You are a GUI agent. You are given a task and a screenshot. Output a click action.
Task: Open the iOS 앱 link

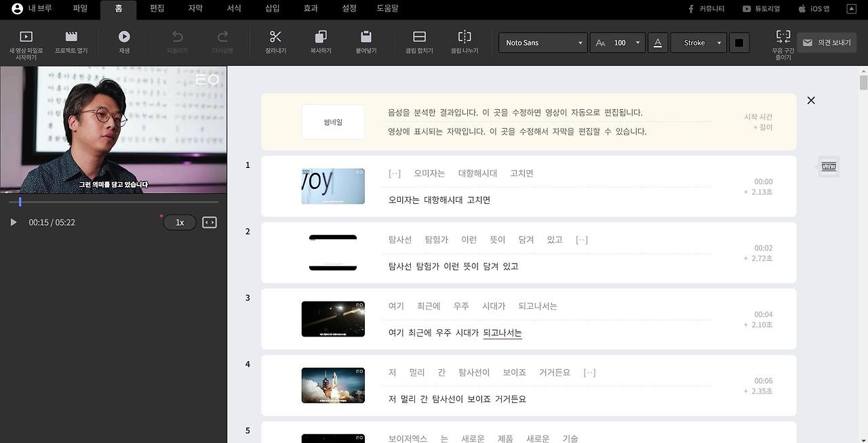pyautogui.click(x=814, y=9)
